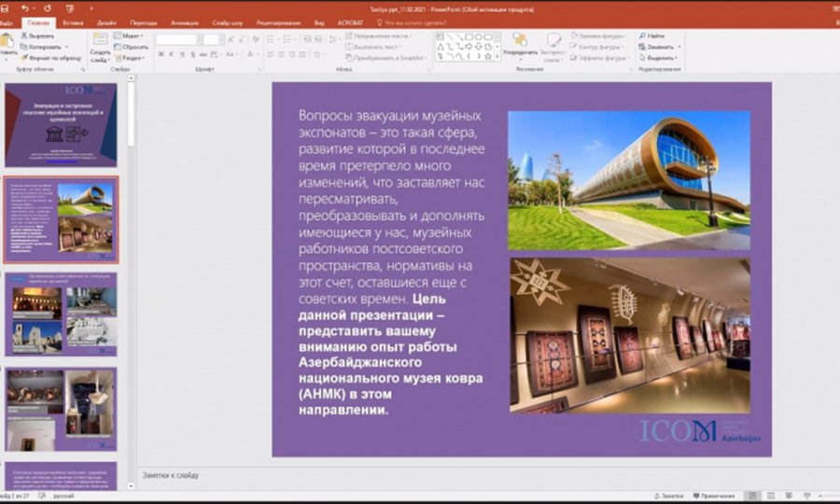This screenshot has height=504, width=840.
Task: Click the Вырезать (cut) button
Action: click(37, 35)
